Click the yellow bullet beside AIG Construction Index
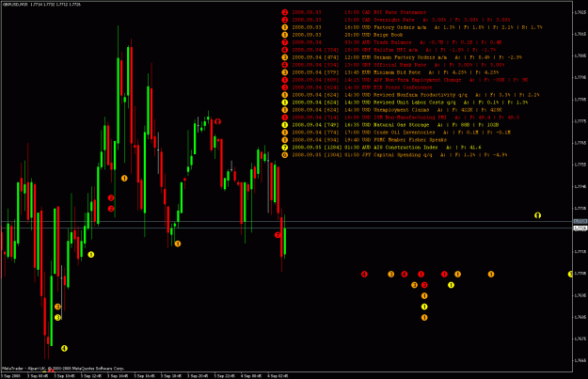Image resolution: width=588 pixels, height=379 pixels. click(285, 148)
